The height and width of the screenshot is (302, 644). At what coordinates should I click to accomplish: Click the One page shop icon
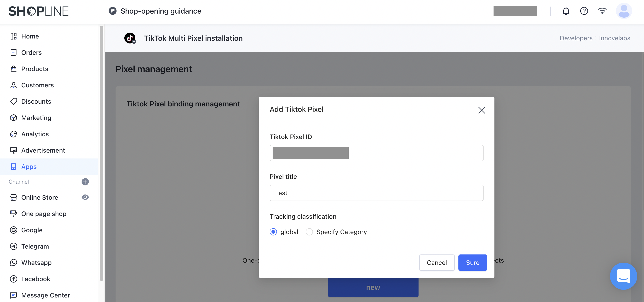pos(14,214)
